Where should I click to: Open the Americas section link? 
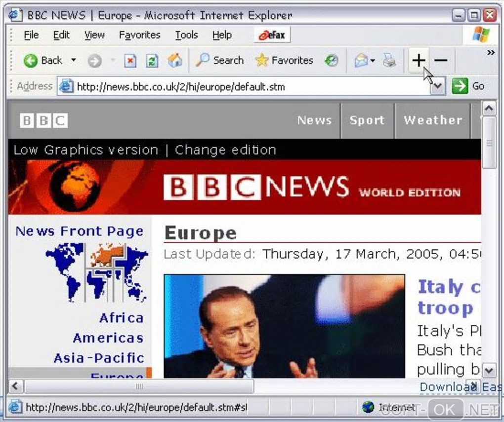pos(108,338)
